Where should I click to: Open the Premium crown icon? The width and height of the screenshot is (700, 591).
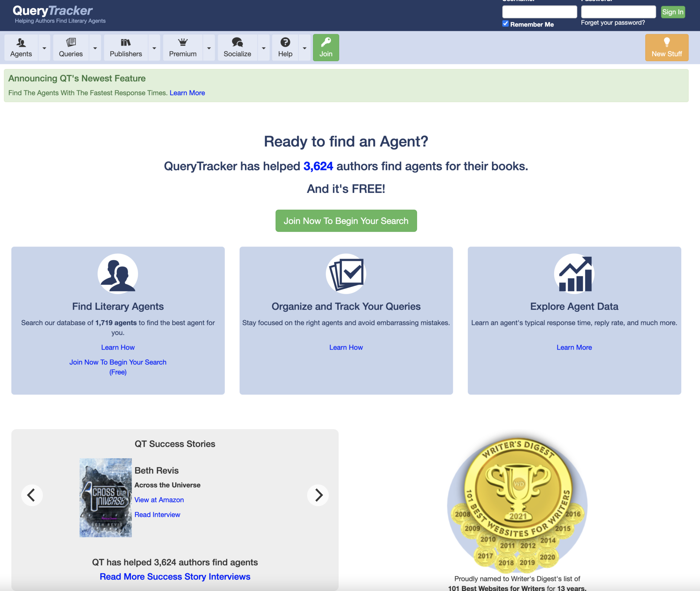(x=183, y=42)
